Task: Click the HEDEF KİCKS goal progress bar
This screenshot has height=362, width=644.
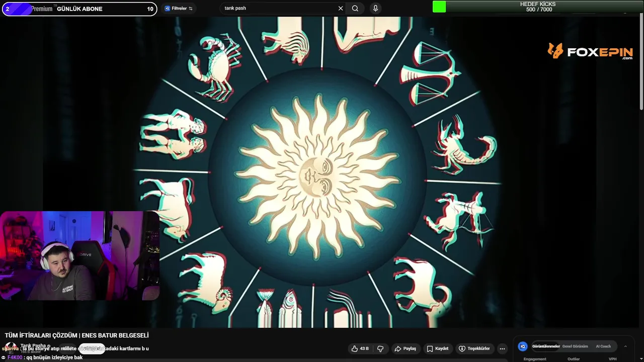Action: (538, 7)
